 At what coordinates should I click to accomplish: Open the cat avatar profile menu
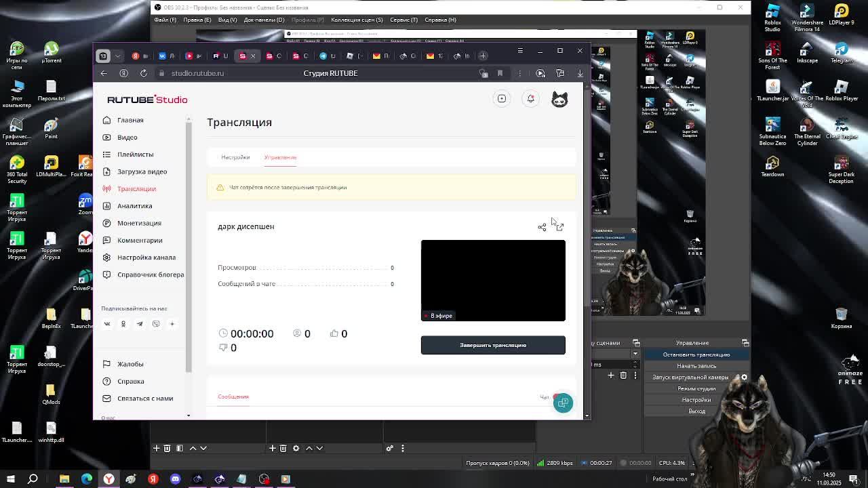(x=559, y=100)
